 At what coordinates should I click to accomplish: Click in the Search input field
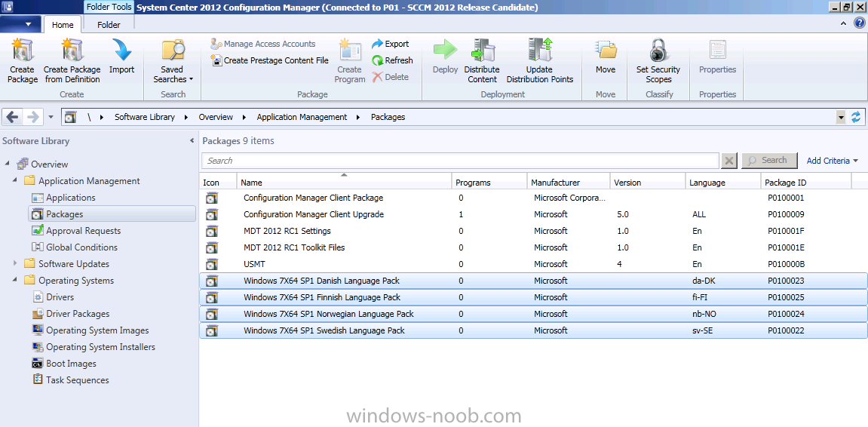tap(460, 161)
